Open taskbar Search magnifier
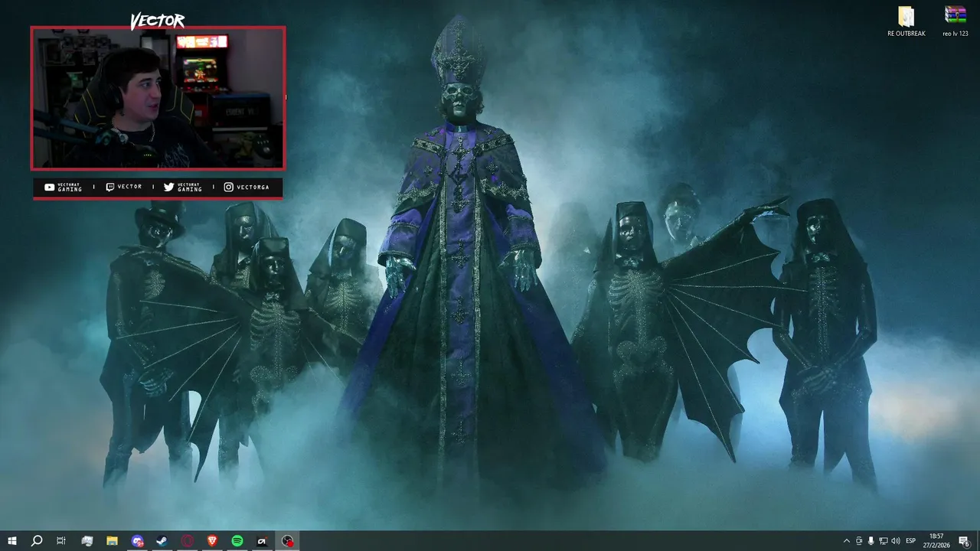 (x=36, y=541)
